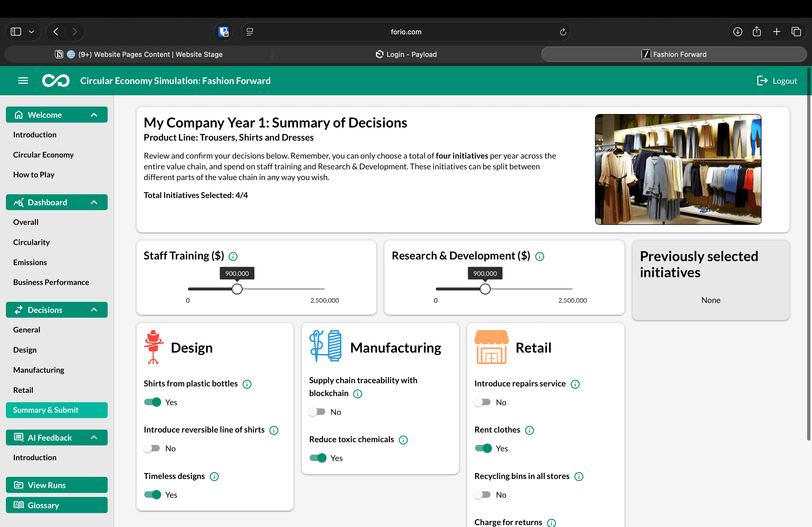
Task: Collapse the Dashboard sidebar section
Action: tap(94, 203)
